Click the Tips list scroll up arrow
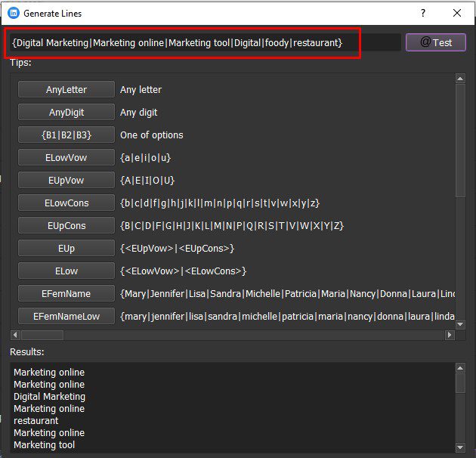The width and height of the screenshot is (476, 458). [x=460, y=79]
